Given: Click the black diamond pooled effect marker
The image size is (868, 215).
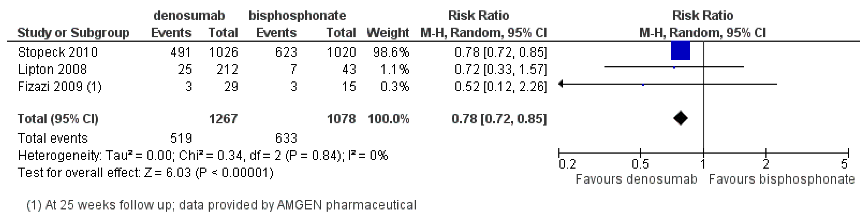Looking at the screenshot, I should tap(680, 118).
